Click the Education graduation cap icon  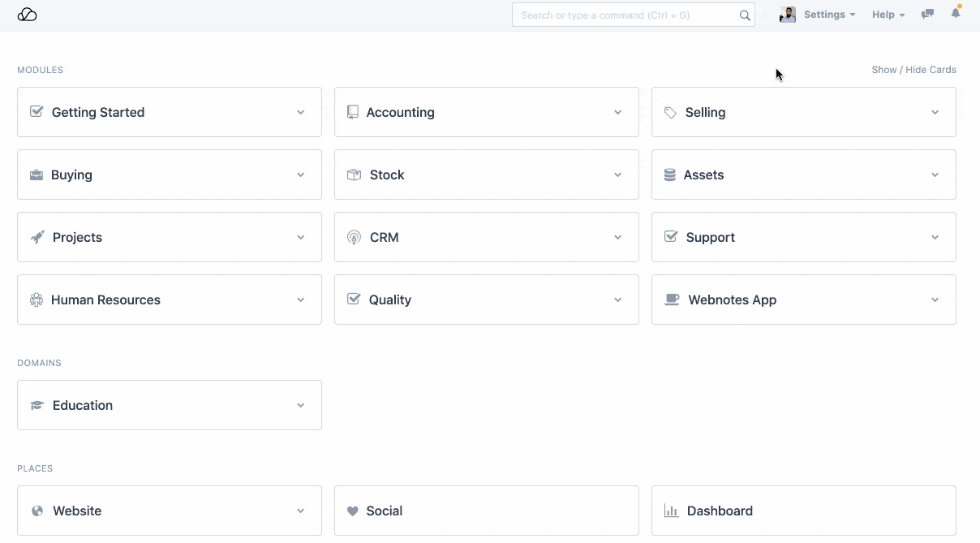tap(37, 405)
